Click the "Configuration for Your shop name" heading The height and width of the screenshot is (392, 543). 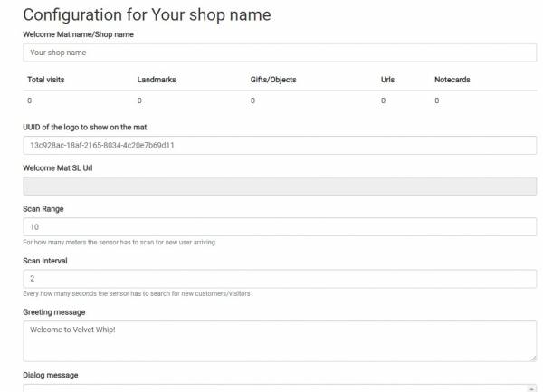point(147,15)
